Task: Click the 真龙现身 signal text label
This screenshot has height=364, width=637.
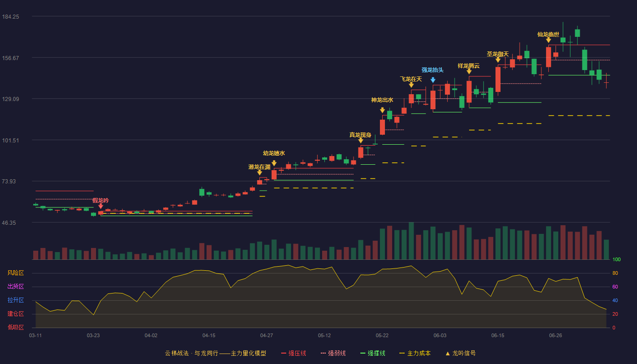Action: click(x=360, y=135)
